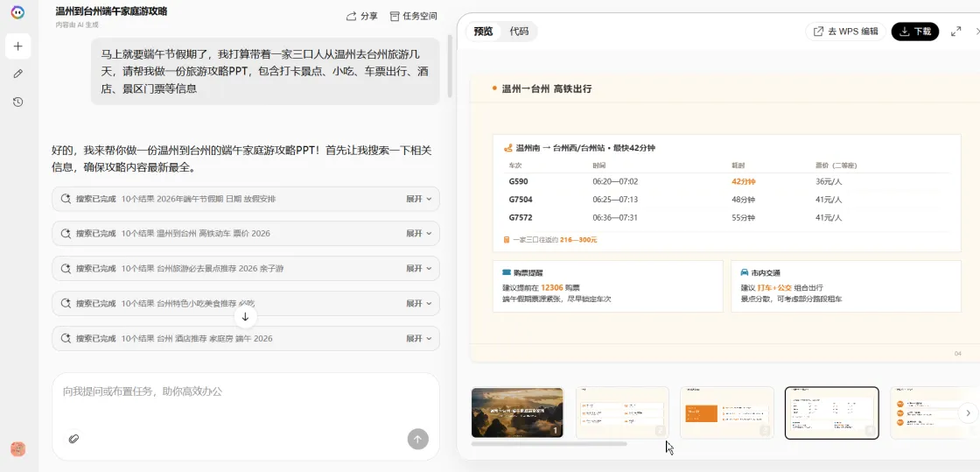This screenshot has height=472, width=980.
Task: Open 任务空间 task space
Action: (x=413, y=17)
